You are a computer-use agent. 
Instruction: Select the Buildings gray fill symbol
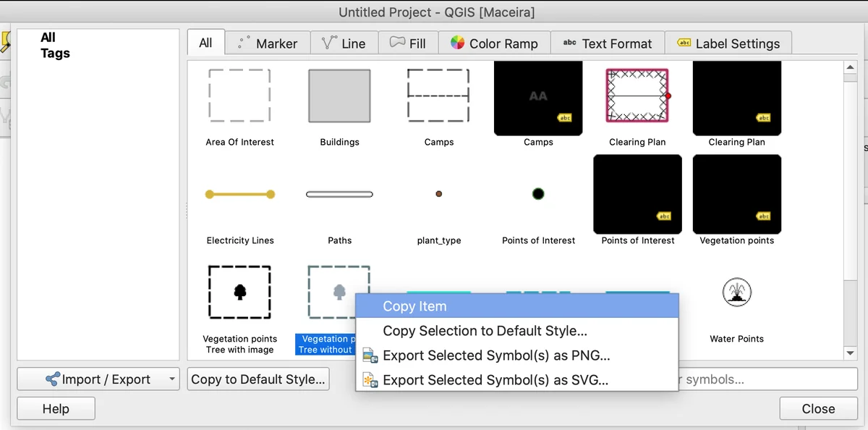339,96
